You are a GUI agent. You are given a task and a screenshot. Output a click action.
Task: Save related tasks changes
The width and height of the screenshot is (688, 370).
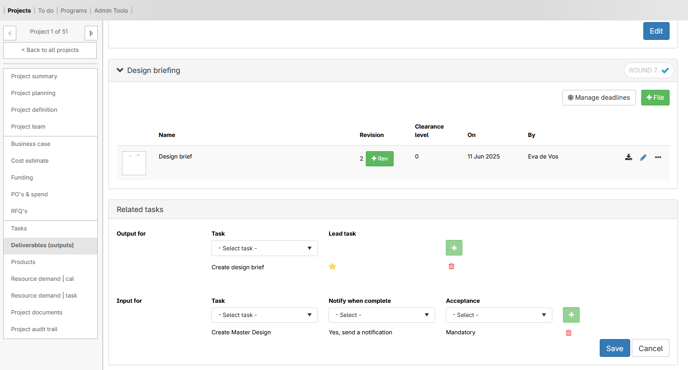tap(614, 348)
